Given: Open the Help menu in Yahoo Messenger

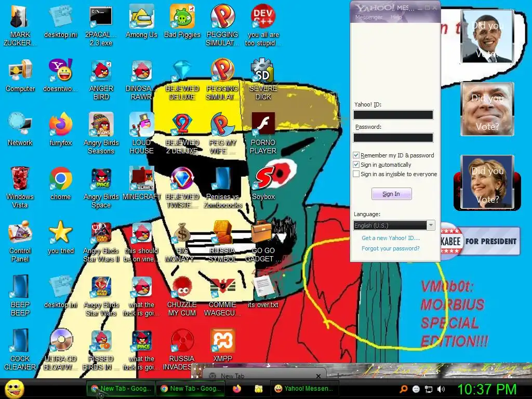Looking at the screenshot, I should 396,17.
